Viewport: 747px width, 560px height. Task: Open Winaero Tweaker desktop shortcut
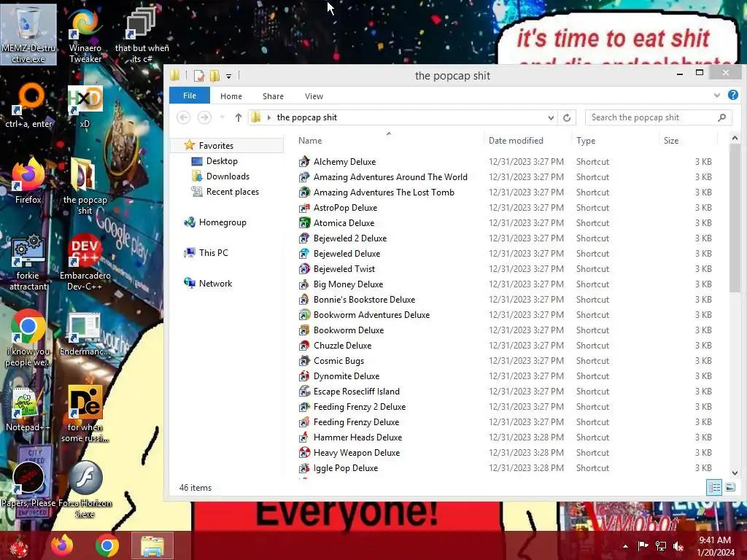[85, 34]
